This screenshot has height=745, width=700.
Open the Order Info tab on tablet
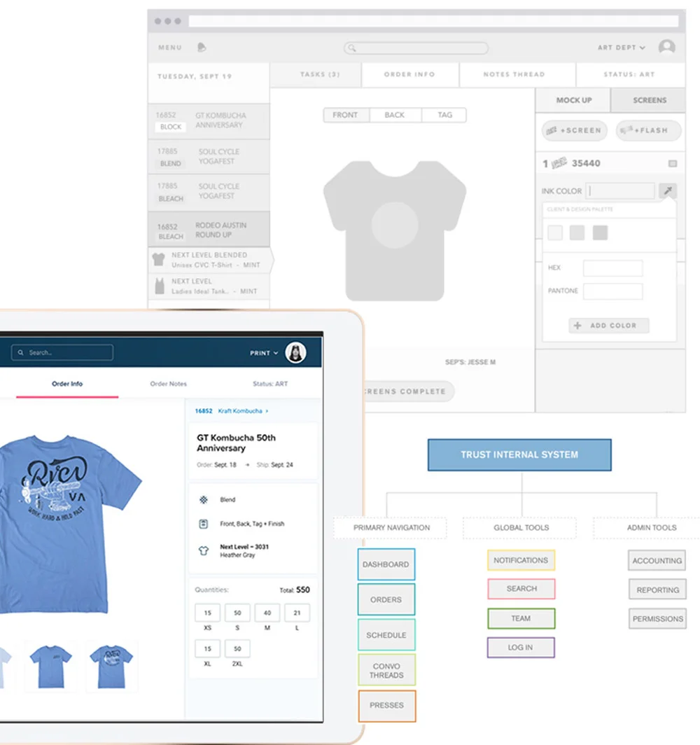click(x=67, y=384)
